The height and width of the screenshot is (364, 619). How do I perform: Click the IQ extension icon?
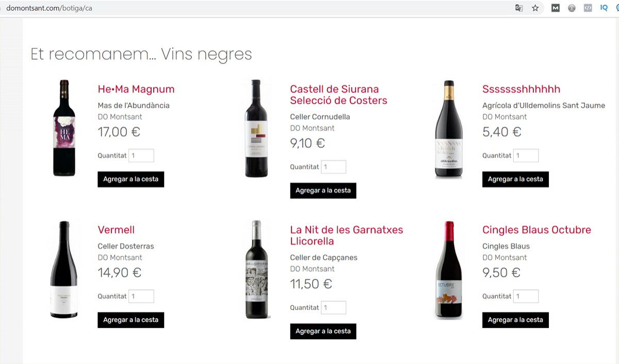(x=604, y=8)
